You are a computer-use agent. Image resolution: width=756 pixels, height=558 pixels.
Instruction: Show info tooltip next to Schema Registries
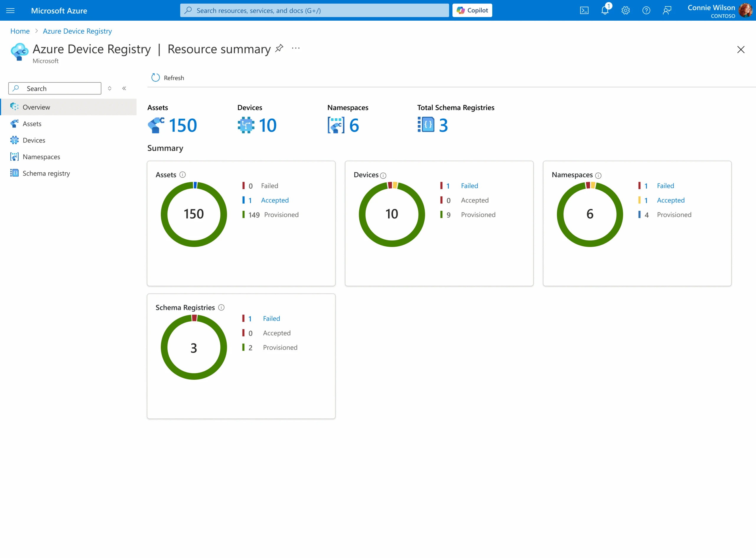pos(221,307)
